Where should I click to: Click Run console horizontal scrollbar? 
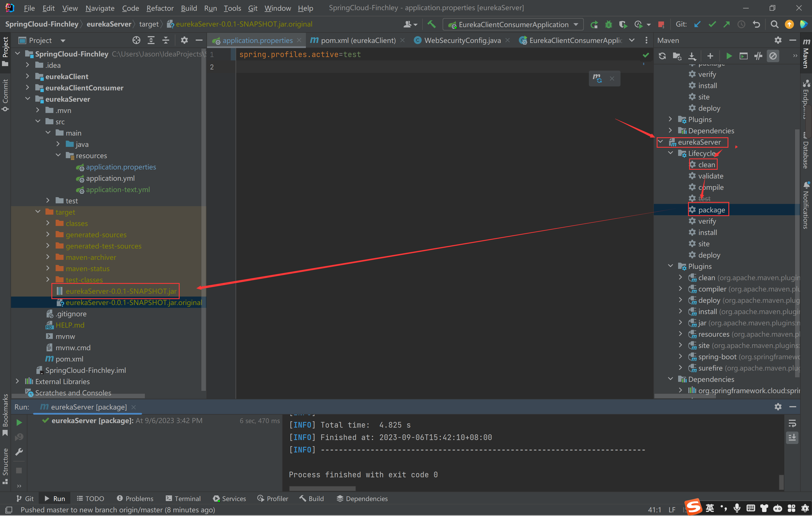click(322, 488)
